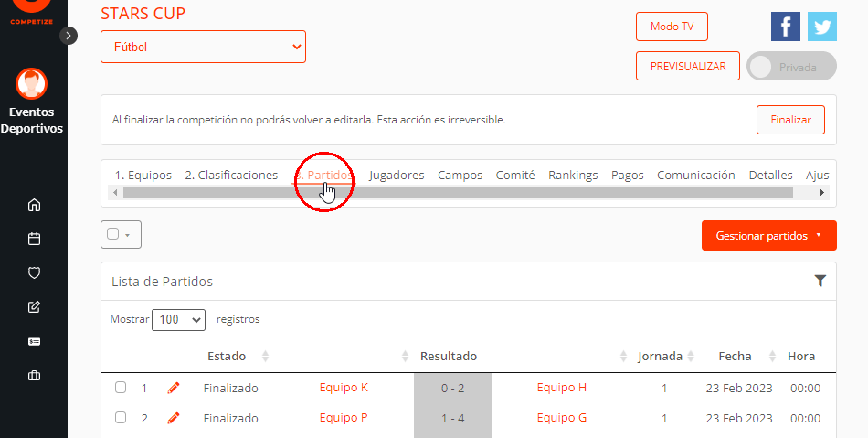Open the Equipo K team link
The height and width of the screenshot is (438, 868).
pyautogui.click(x=344, y=388)
